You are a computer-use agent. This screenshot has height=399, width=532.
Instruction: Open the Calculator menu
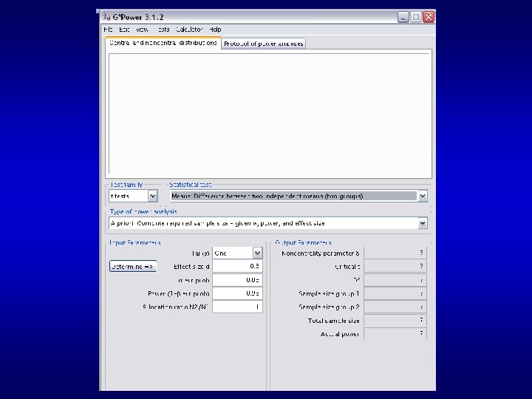(189, 30)
